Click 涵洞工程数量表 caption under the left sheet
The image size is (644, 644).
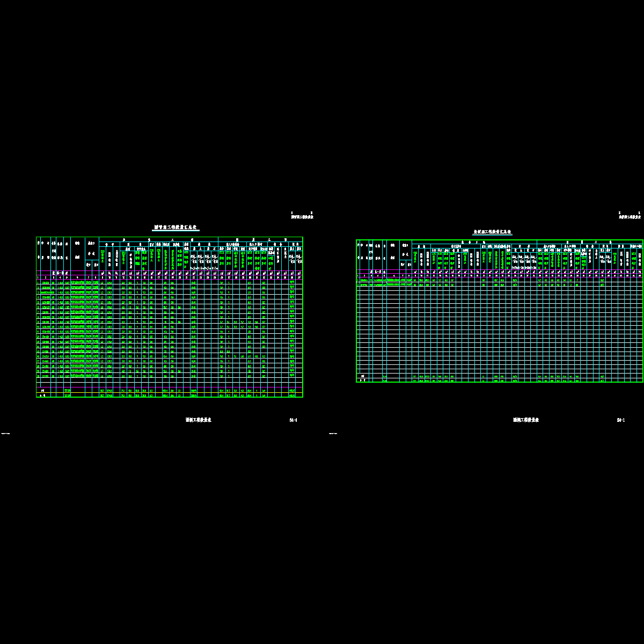(x=198, y=420)
